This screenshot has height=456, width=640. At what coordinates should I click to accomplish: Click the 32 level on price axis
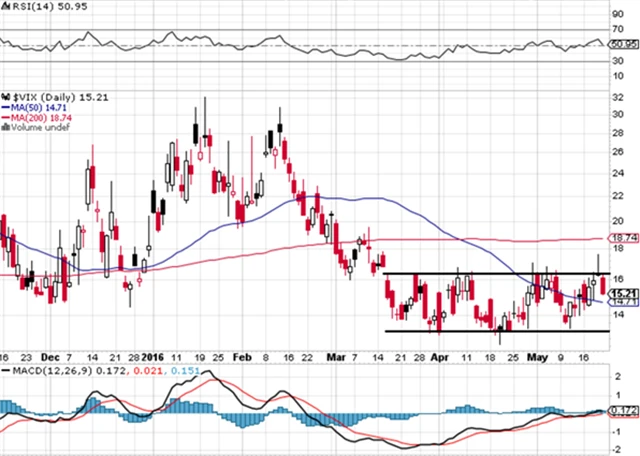point(618,97)
